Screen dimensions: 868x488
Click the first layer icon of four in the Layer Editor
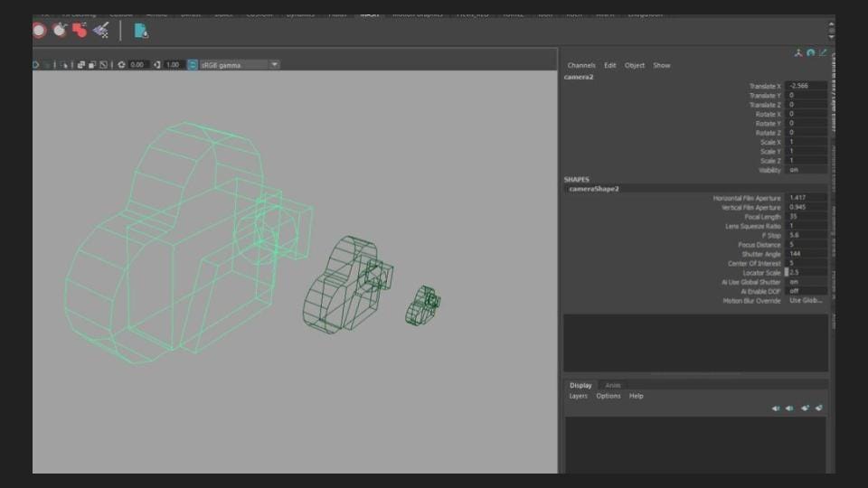coord(776,408)
